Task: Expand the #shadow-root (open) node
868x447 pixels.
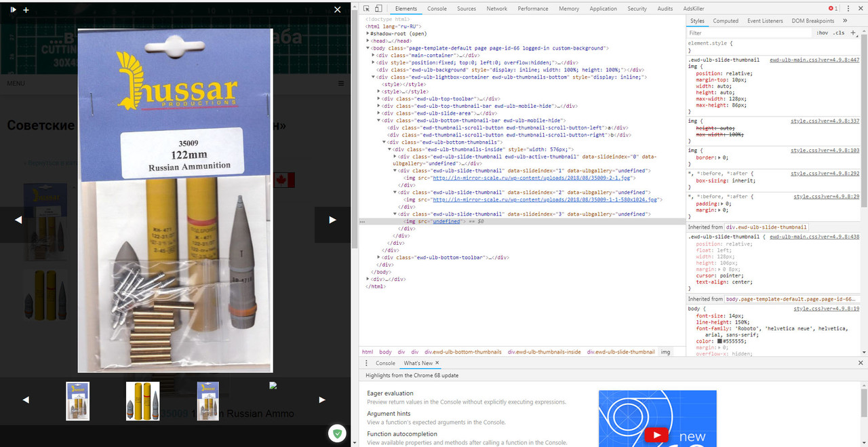Action: [368, 33]
